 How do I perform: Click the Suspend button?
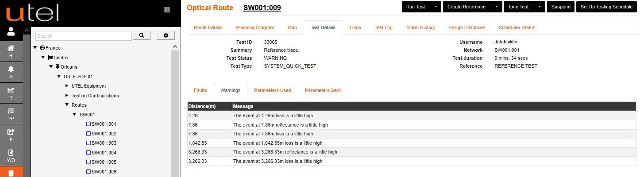click(x=561, y=7)
